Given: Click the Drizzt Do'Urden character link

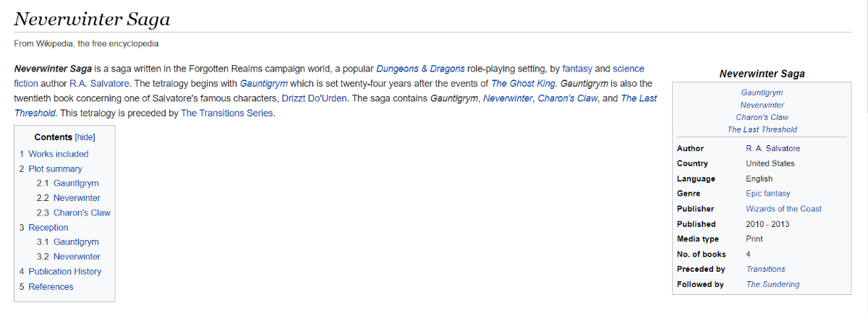Looking at the screenshot, I should click(x=314, y=98).
